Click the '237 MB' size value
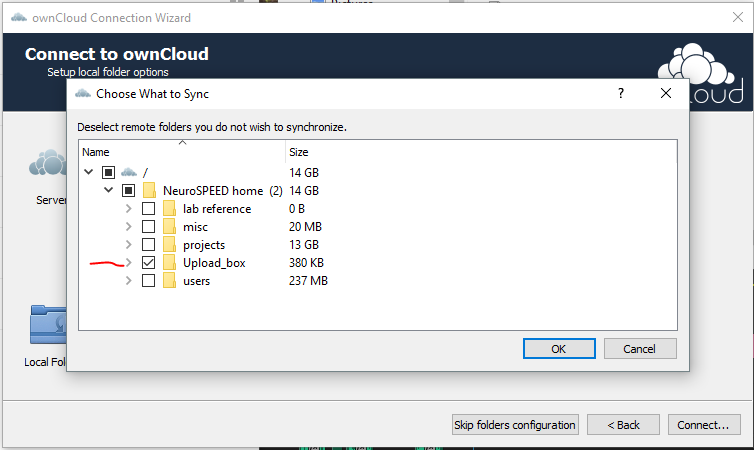The image size is (754, 450). (x=308, y=281)
